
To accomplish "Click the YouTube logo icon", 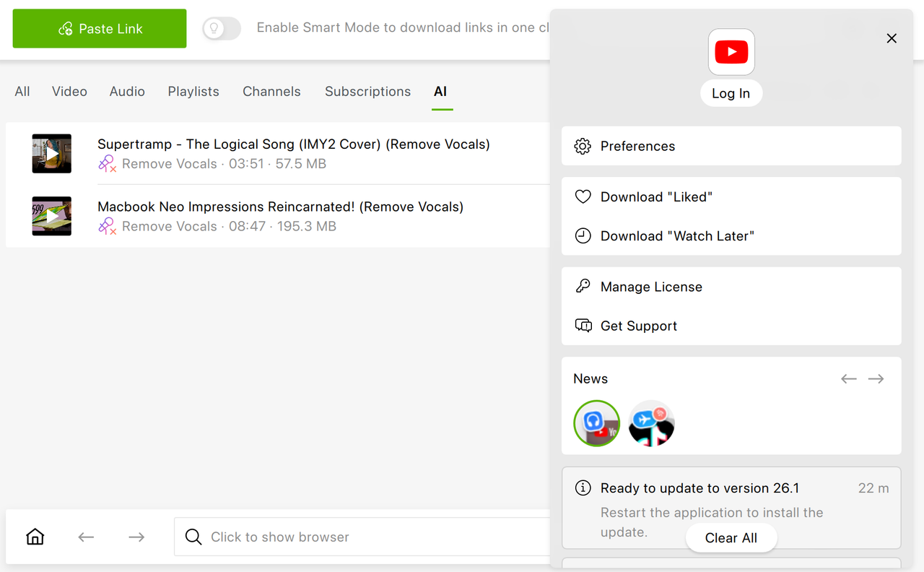I will pyautogui.click(x=731, y=52).
